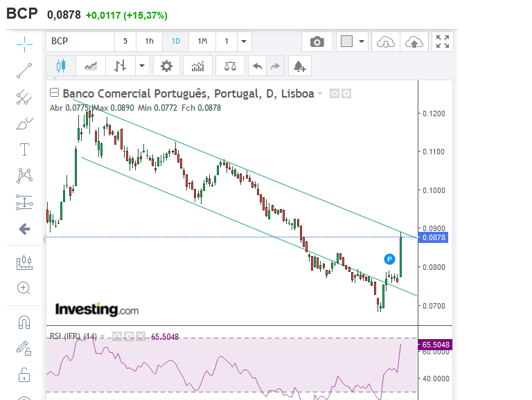The height and width of the screenshot is (400, 532).
Task: Hide the RSI indicator via eye icon
Action: coord(117,336)
